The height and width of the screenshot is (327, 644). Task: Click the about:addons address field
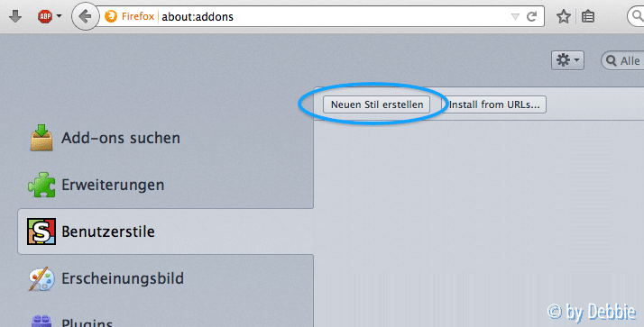pyautogui.click(x=333, y=16)
